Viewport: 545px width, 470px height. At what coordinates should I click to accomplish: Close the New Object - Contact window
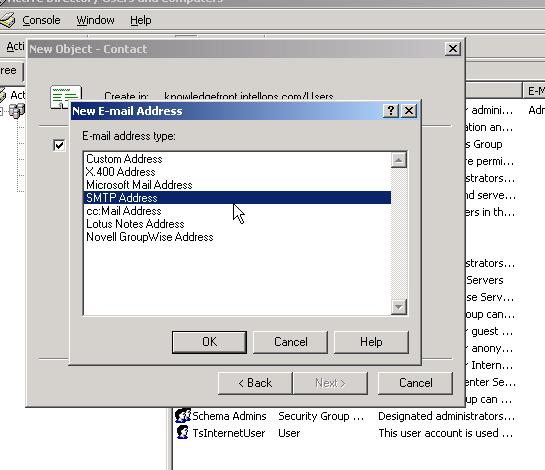453,49
